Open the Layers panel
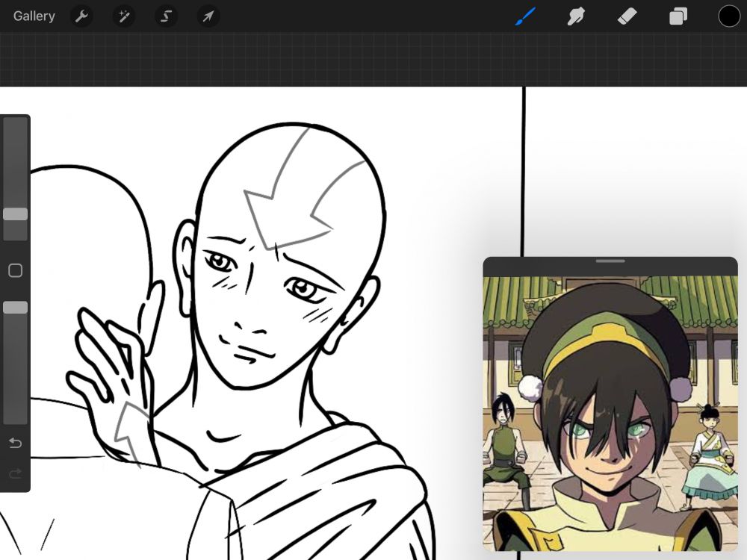Screen dimensions: 747x560 pyautogui.click(x=678, y=16)
